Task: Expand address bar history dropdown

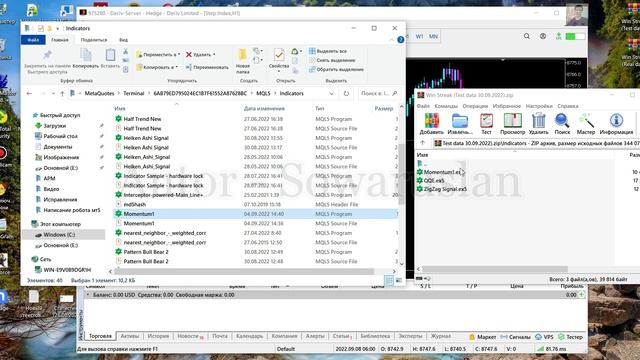Action: pyautogui.click(x=331, y=93)
